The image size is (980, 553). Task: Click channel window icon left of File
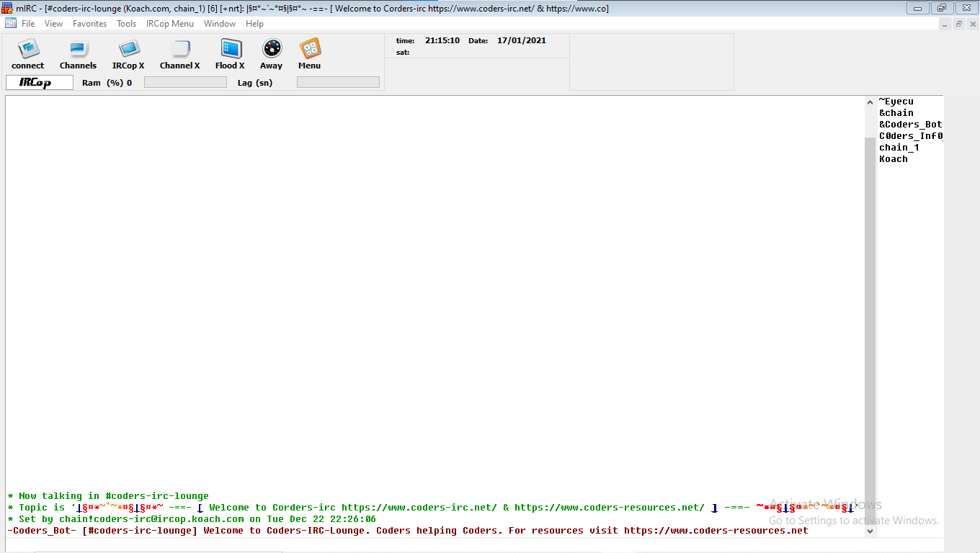click(x=11, y=24)
